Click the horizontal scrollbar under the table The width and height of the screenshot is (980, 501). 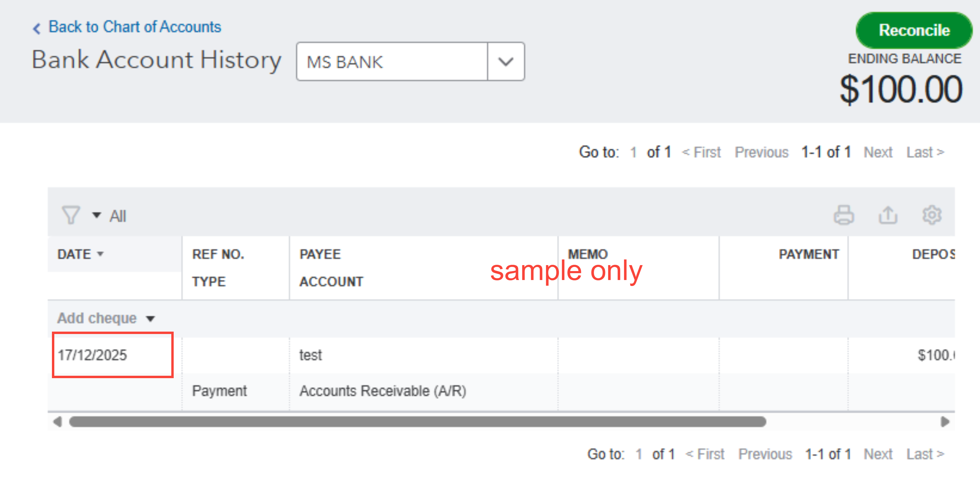coord(417,422)
